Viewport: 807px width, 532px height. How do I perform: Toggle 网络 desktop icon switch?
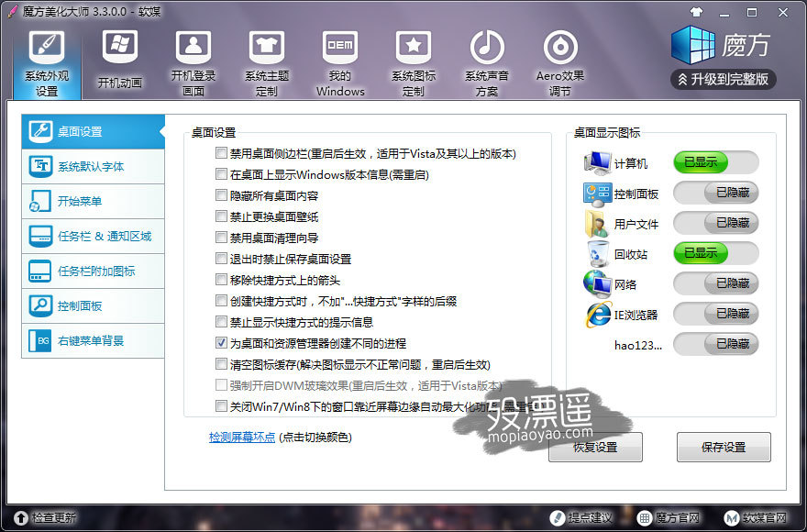(716, 283)
